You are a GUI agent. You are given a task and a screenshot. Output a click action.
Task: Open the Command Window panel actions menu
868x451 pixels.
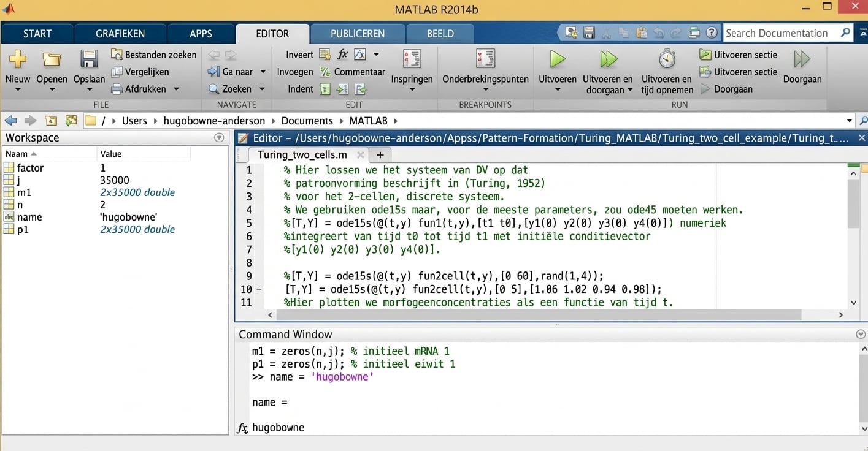[x=861, y=335]
